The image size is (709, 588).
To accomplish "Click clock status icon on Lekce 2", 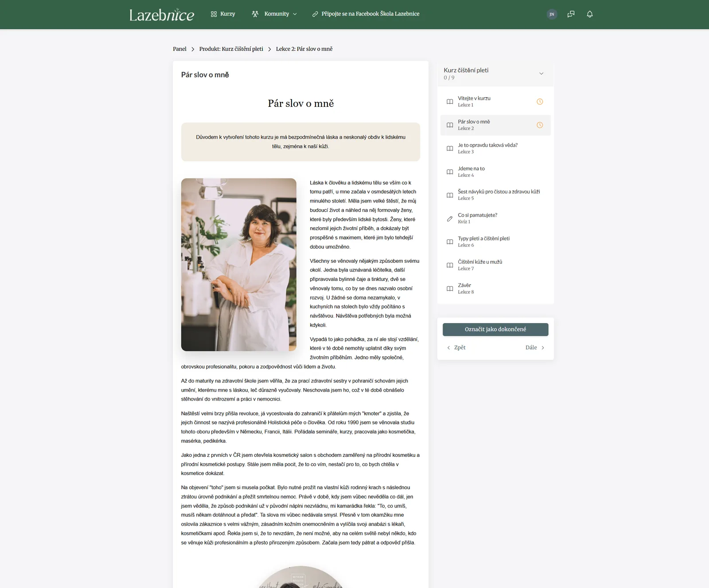I will point(540,125).
